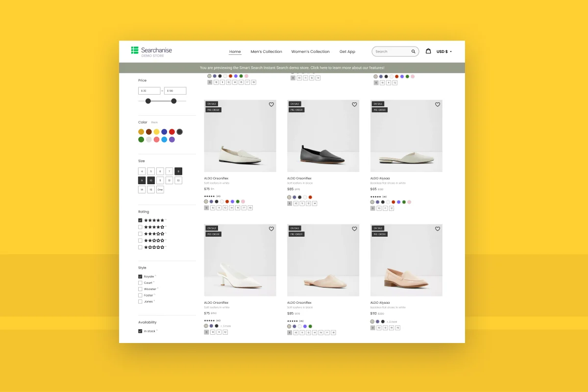Click the search magnifier icon

(413, 51)
